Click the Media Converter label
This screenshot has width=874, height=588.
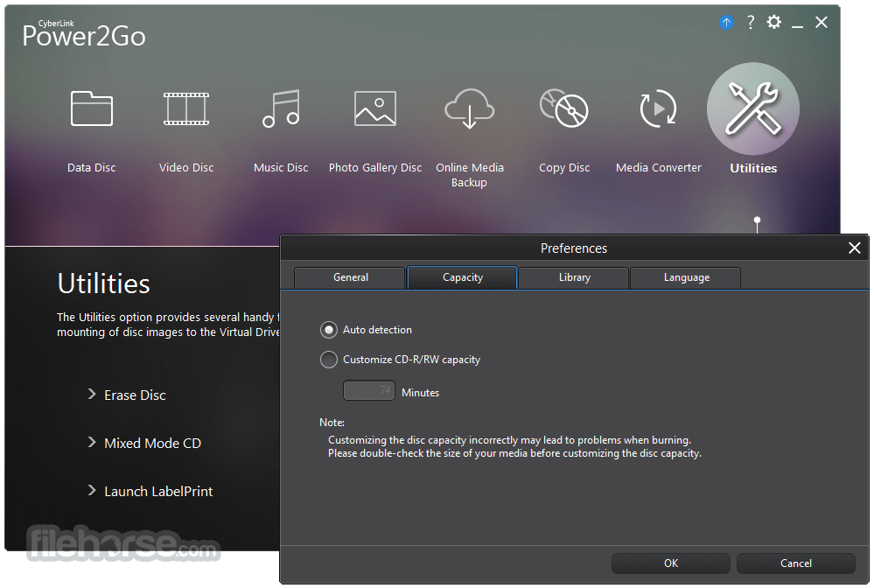tap(658, 168)
